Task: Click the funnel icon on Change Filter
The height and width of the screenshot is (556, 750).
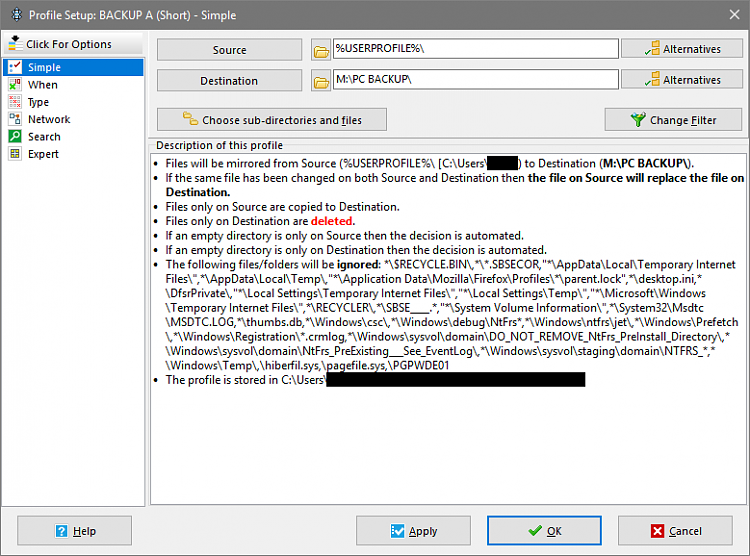Action: coord(638,120)
